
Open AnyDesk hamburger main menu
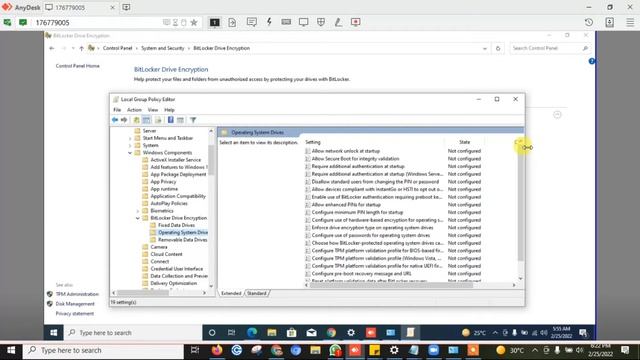point(630,22)
